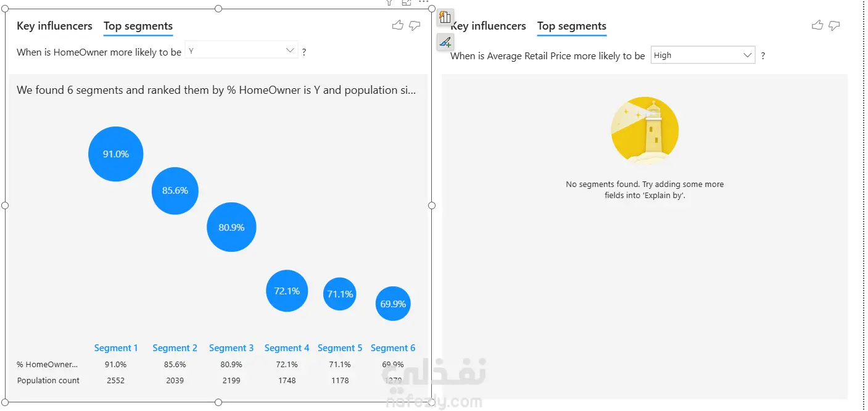Open the build visual lightning chart icon
This screenshot has height=411, width=868.
pyautogui.click(x=445, y=18)
